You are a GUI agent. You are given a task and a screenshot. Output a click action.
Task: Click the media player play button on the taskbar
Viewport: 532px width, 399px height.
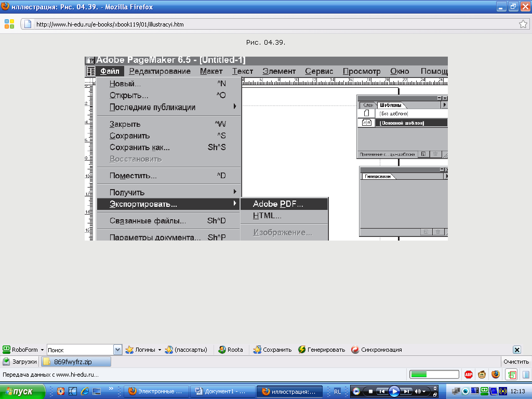tap(394, 392)
